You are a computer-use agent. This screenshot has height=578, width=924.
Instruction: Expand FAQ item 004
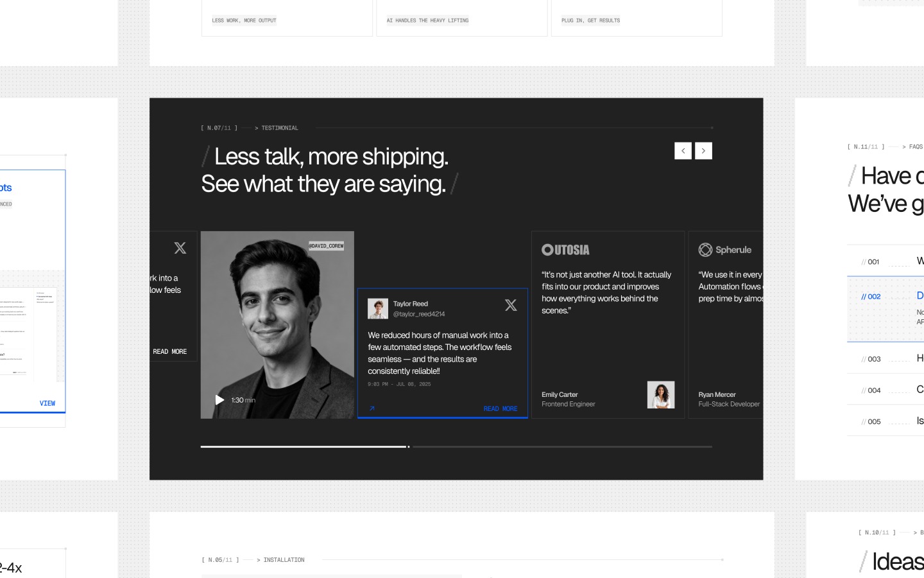click(886, 390)
